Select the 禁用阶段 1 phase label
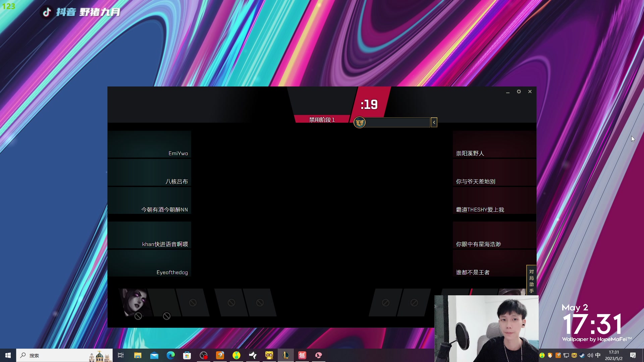This screenshot has height=362, width=644. click(x=322, y=120)
